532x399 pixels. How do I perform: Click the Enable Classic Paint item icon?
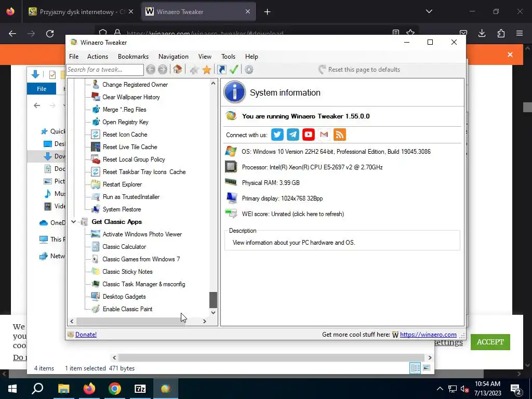pyautogui.click(x=96, y=309)
